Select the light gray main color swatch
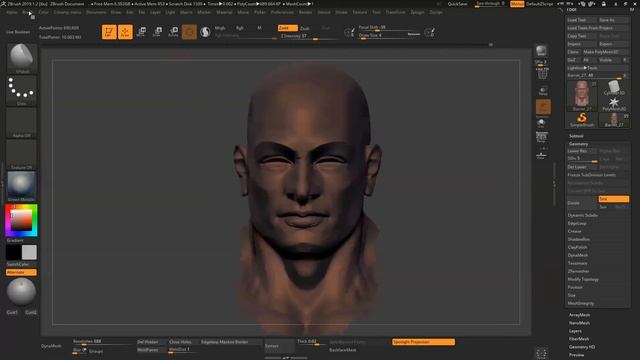 pos(29,252)
